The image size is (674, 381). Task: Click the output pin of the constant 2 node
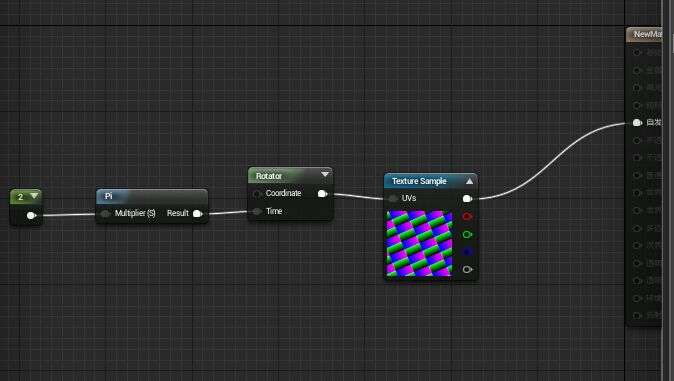click(31, 215)
